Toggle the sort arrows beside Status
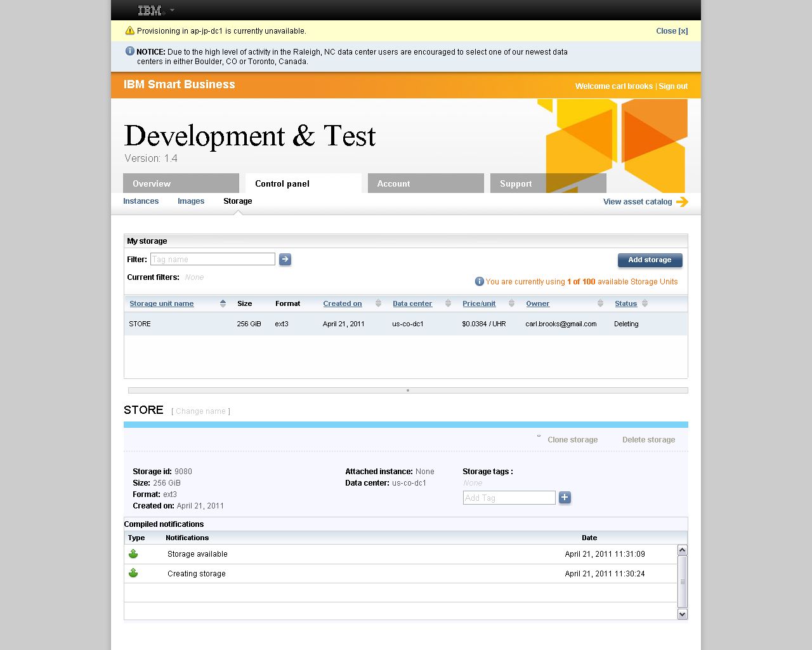The width and height of the screenshot is (812, 650). (645, 303)
